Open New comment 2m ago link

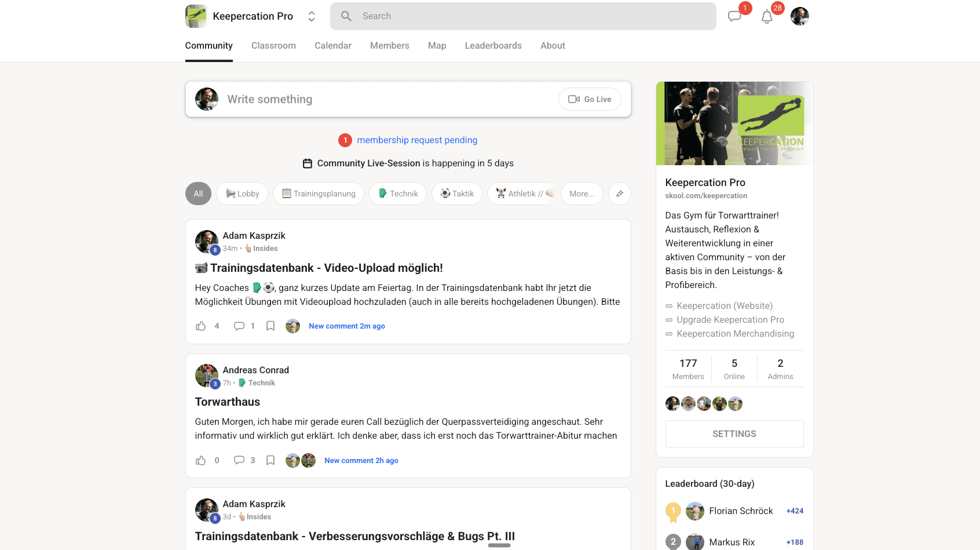coord(347,326)
